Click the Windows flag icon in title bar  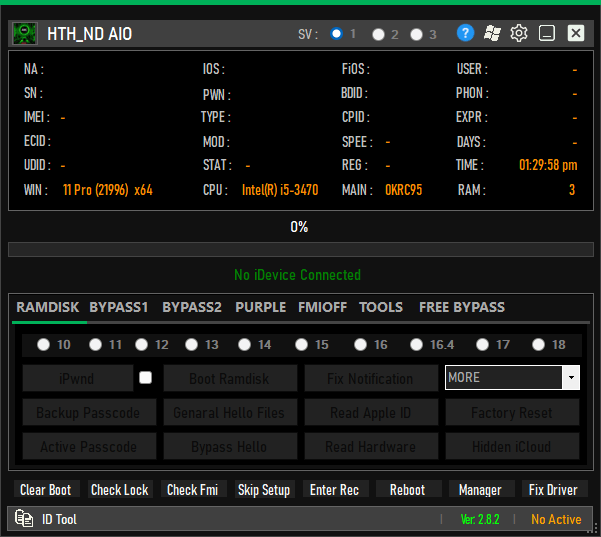[492, 33]
